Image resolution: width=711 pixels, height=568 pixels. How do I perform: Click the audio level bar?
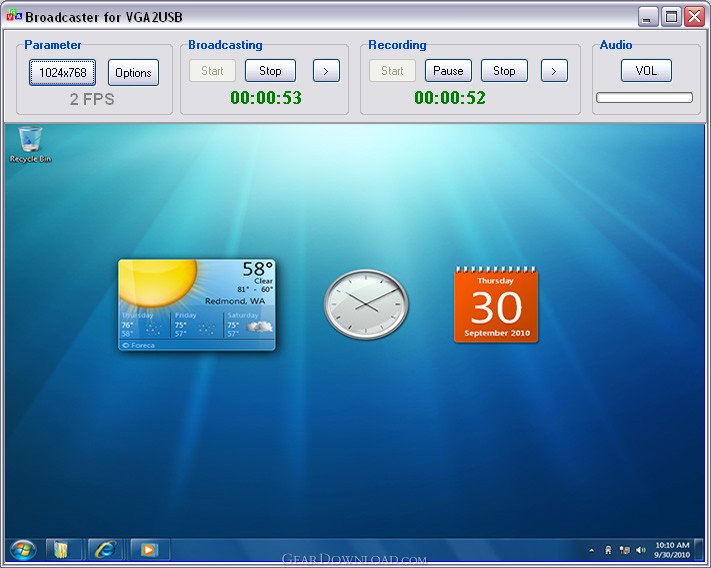point(644,97)
